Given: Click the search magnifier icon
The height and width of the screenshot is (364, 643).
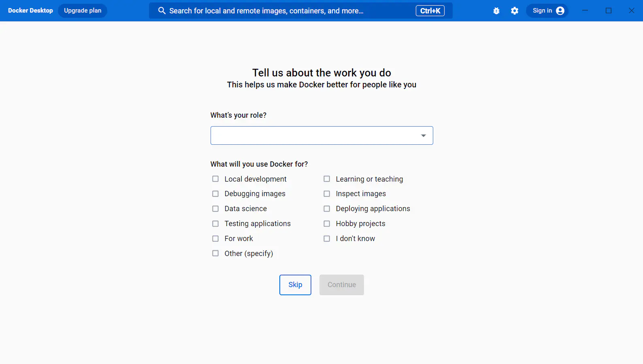Looking at the screenshot, I should click(x=162, y=11).
